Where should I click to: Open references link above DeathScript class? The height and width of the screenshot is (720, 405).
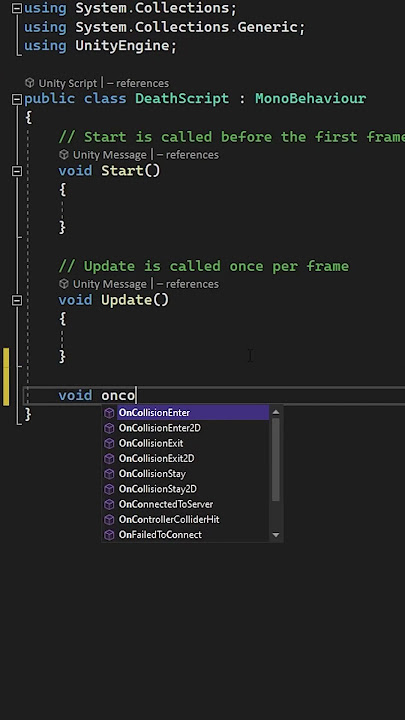[x=138, y=83]
